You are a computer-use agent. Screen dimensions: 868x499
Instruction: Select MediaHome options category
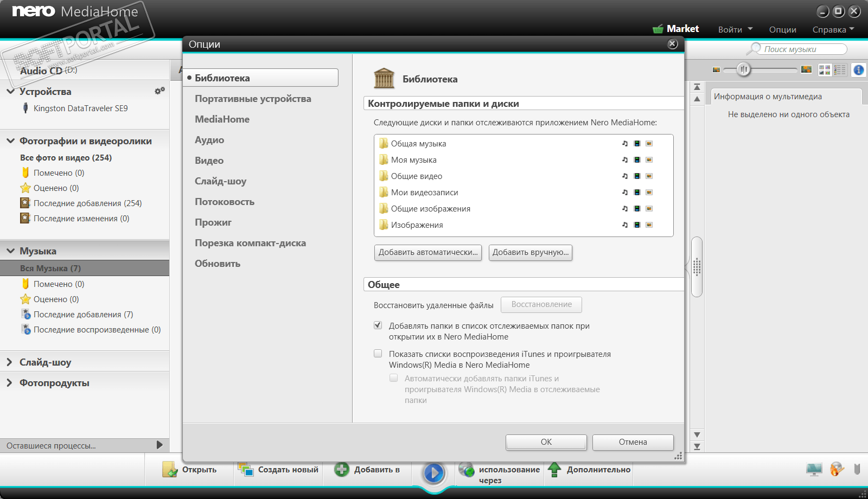[x=222, y=119]
